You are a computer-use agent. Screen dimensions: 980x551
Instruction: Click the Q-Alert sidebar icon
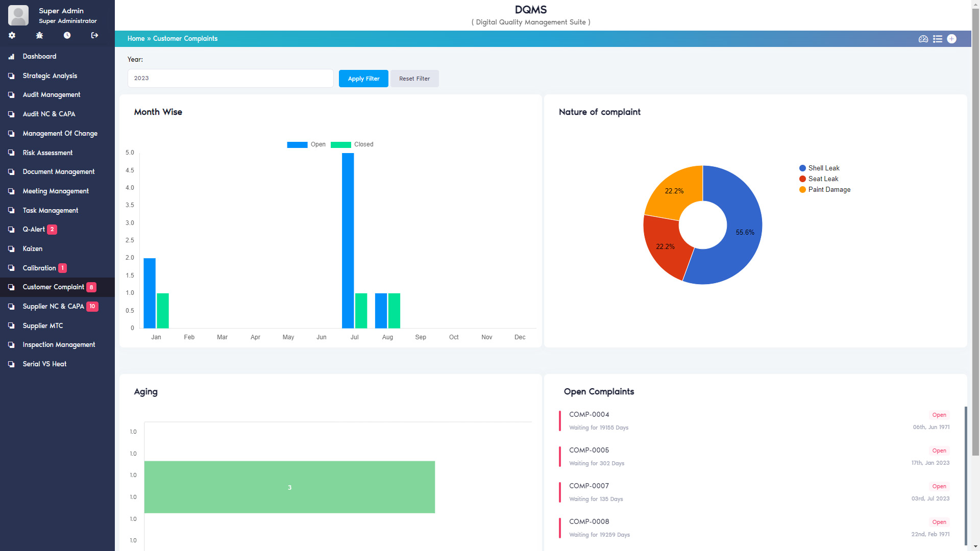(x=11, y=230)
